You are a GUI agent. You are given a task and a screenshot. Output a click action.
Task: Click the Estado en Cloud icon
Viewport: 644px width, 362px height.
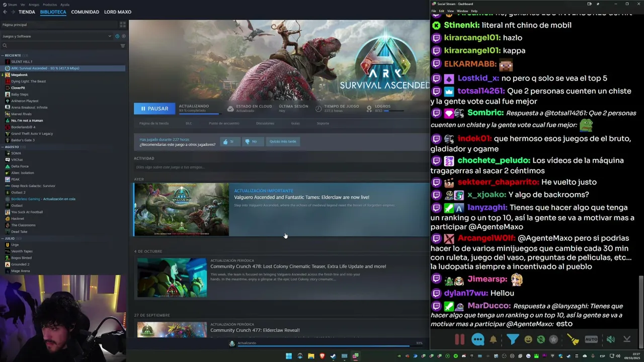click(230, 109)
